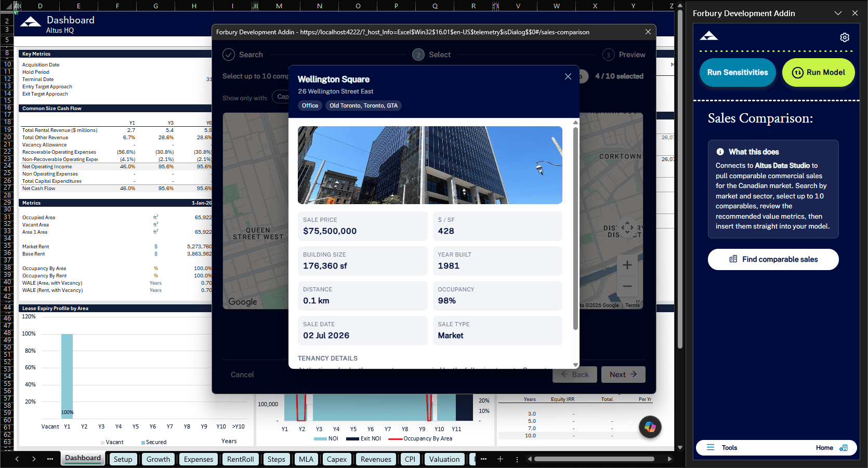Click the Building Size 176,360 sf card
The image size is (868, 468).
point(363,261)
